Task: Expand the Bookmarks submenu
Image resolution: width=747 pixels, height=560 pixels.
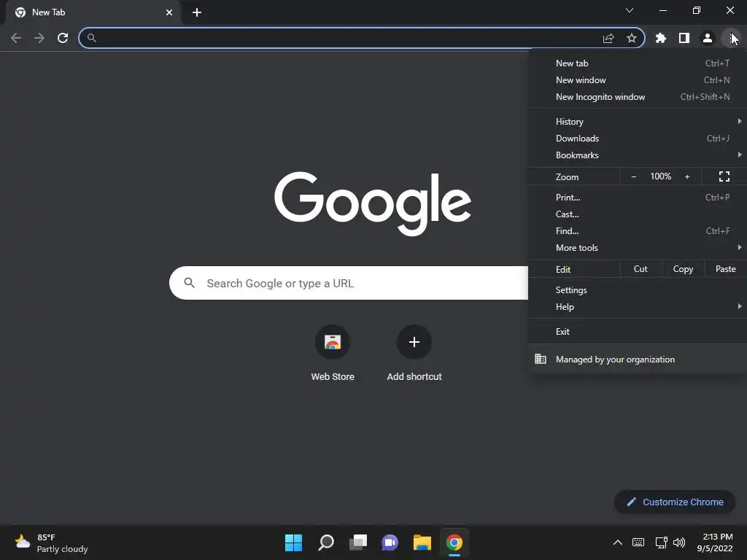Action: pos(638,155)
